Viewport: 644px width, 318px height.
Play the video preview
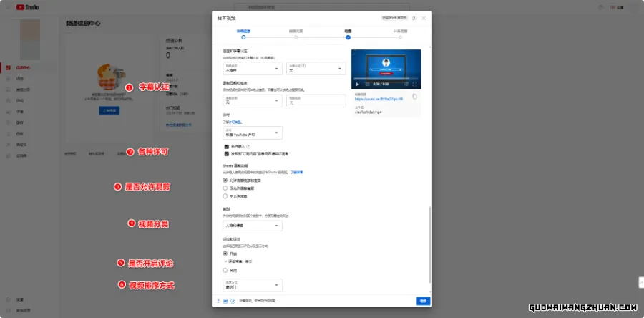pos(357,85)
